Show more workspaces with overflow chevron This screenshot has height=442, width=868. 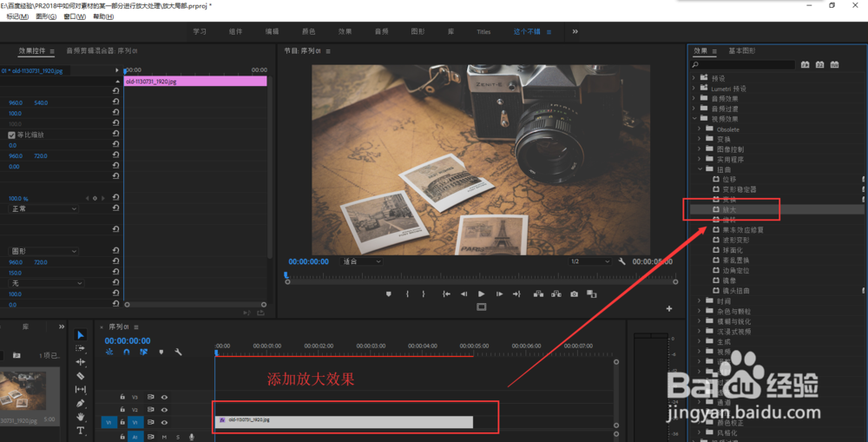point(575,31)
